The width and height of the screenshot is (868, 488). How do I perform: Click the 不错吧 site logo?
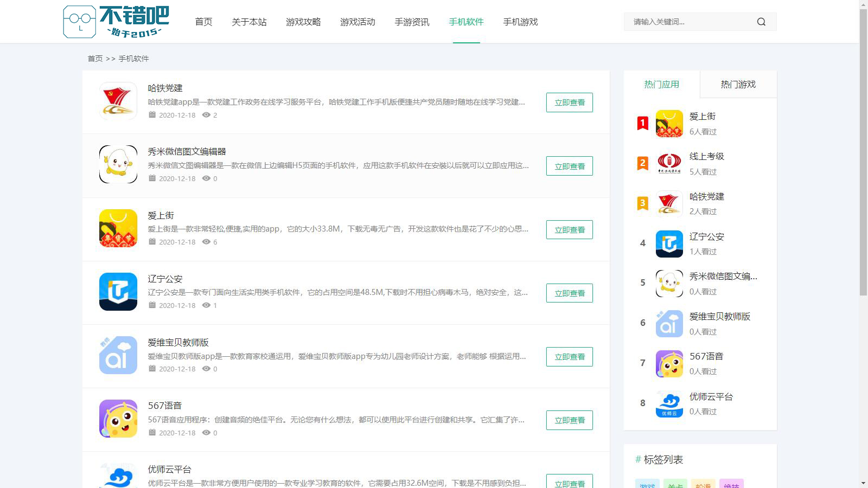click(x=117, y=22)
